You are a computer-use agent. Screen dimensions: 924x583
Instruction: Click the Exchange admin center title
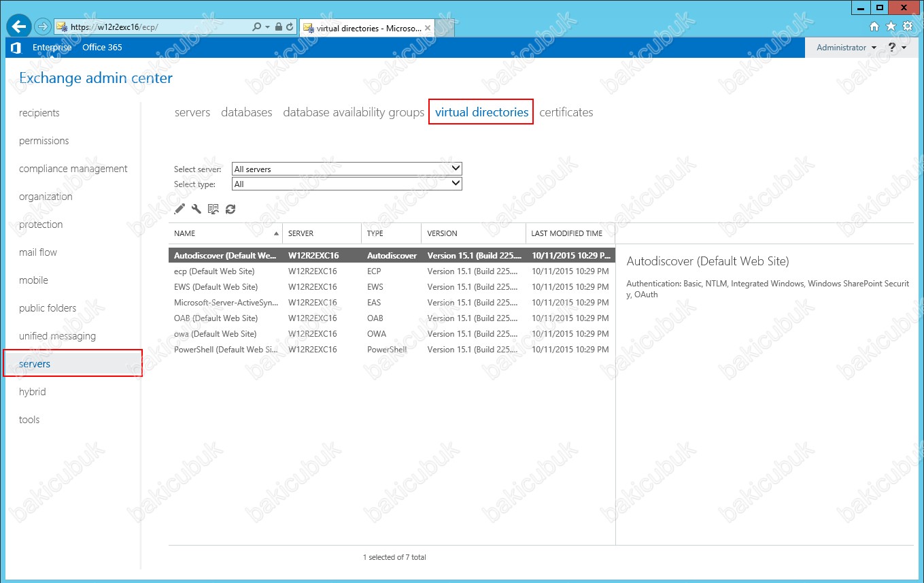pyautogui.click(x=96, y=78)
